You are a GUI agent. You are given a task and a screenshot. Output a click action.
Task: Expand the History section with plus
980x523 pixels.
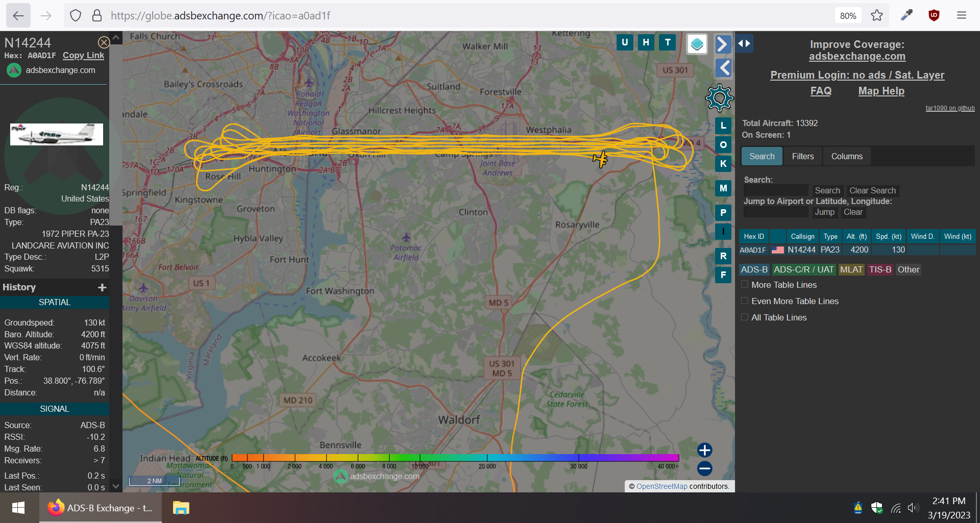point(102,288)
